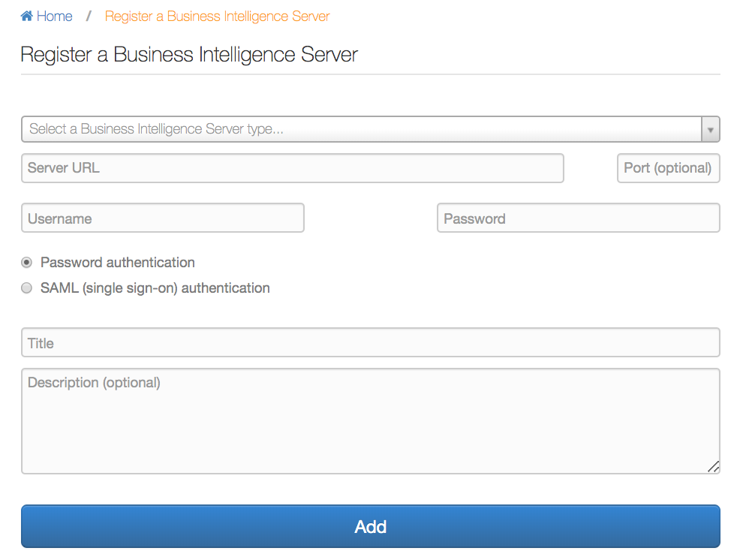Expand the Business Intelligence Server type selector
This screenshot has width=740, height=560.
click(371, 129)
